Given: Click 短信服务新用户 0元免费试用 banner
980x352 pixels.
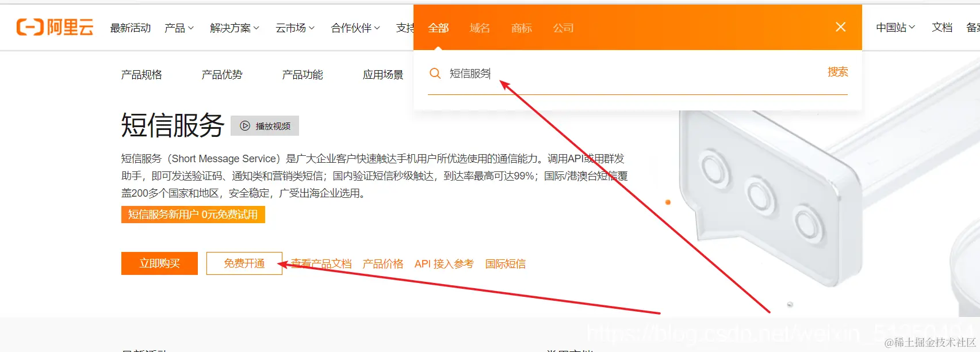Looking at the screenshot, I should point(193,215).
